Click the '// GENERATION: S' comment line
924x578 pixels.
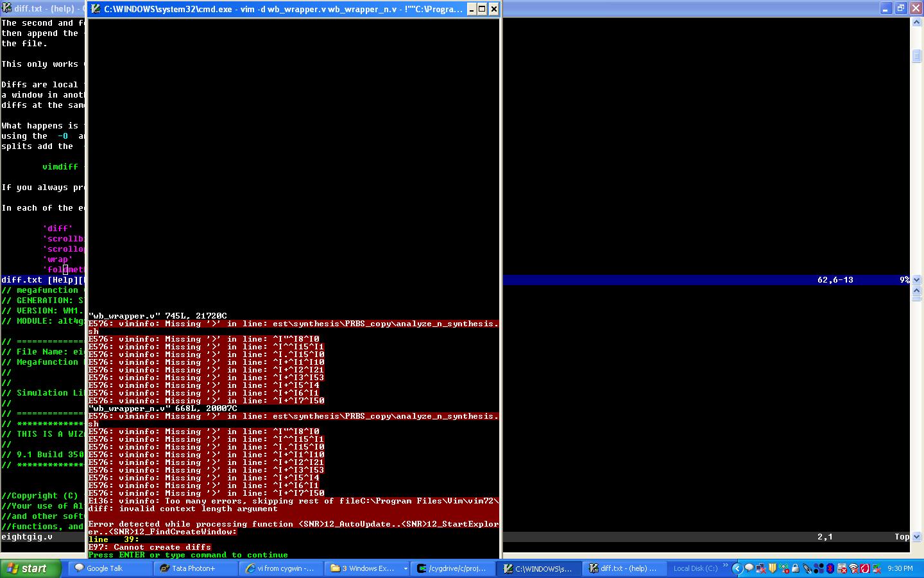(42, 301)
